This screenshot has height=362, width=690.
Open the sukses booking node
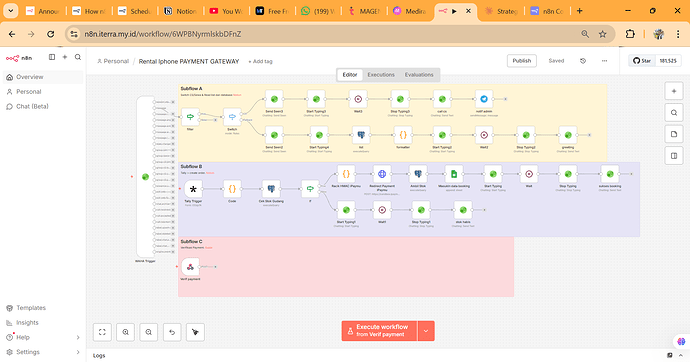tap(610, 174)
